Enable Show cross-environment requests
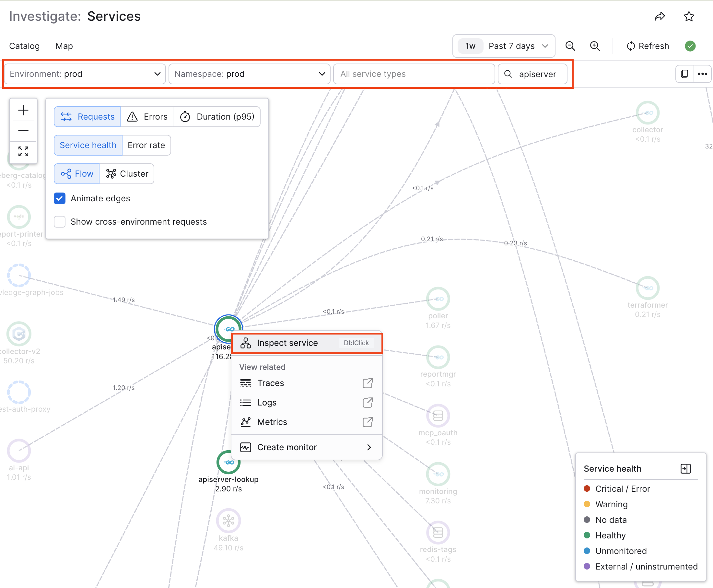Image resolution: width=713 pixels, height=588 pixels. click(60, 222)
